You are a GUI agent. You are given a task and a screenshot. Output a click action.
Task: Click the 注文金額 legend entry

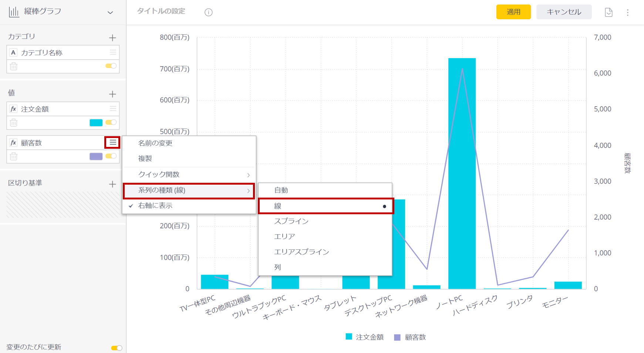pyautogui.click(x=364, y=337)
